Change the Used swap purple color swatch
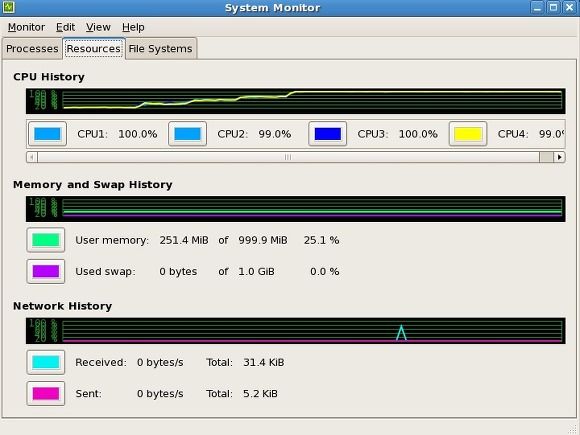 click(45, 272)
